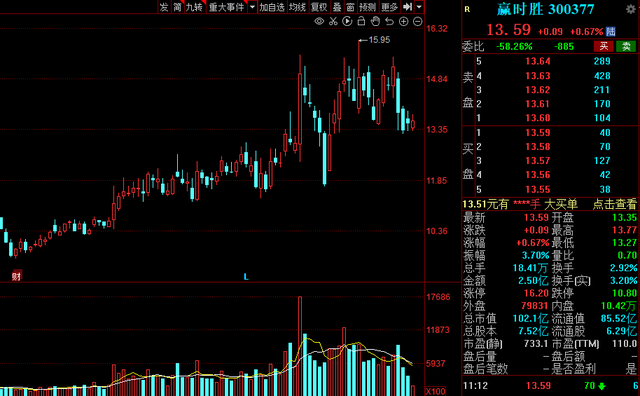Click the R marker icon beside stock name
This screenshot has width=640, height=396.
coord(467,9)
